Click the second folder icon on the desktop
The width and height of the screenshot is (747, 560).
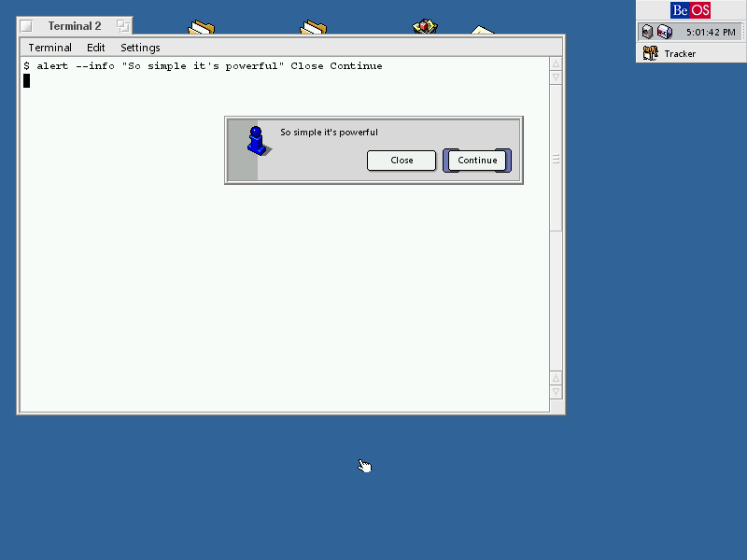313,27
